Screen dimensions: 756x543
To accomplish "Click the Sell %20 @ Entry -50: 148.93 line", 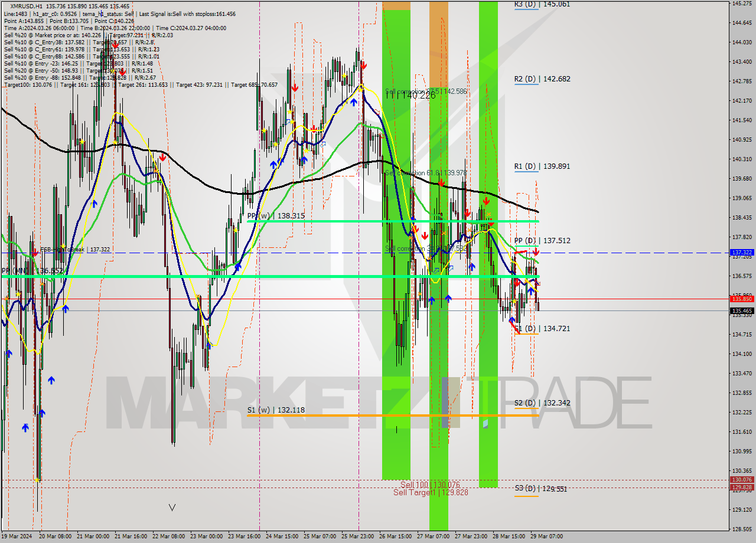I will (78, 70).
